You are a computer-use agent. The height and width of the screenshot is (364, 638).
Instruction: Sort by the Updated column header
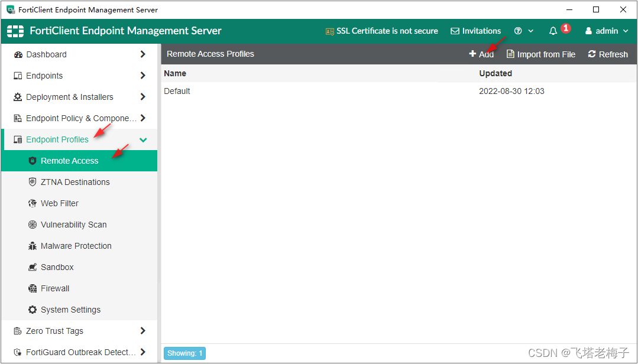pyautogui.click(x=495, y=74)
